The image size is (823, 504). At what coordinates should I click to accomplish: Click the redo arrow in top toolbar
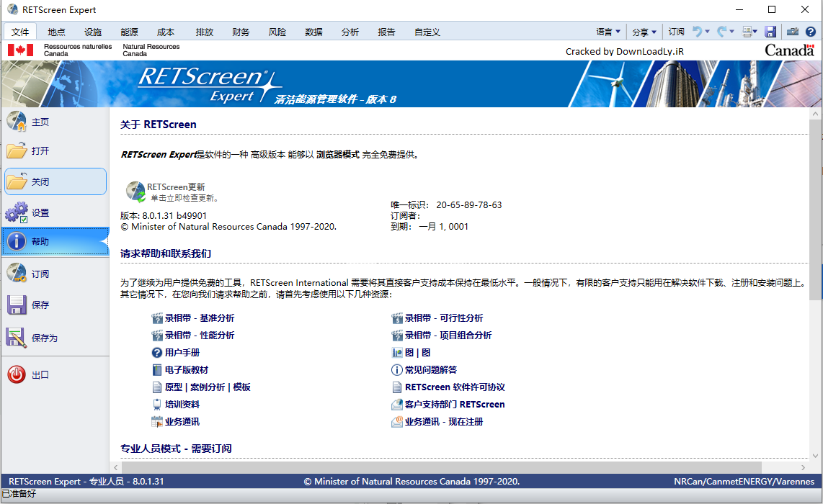(722, 32)
